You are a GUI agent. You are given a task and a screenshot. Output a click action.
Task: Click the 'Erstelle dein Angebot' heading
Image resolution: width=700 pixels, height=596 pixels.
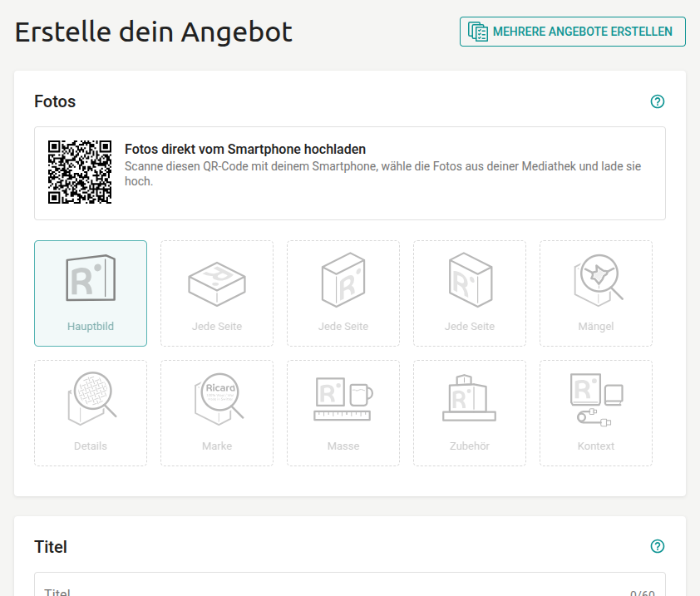[x=154, y=32]
